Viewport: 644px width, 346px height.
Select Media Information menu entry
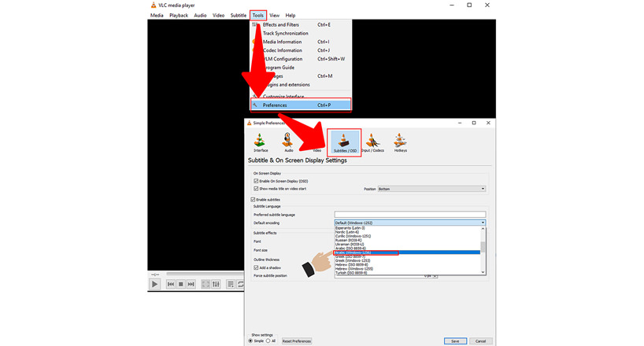point(301,42)
